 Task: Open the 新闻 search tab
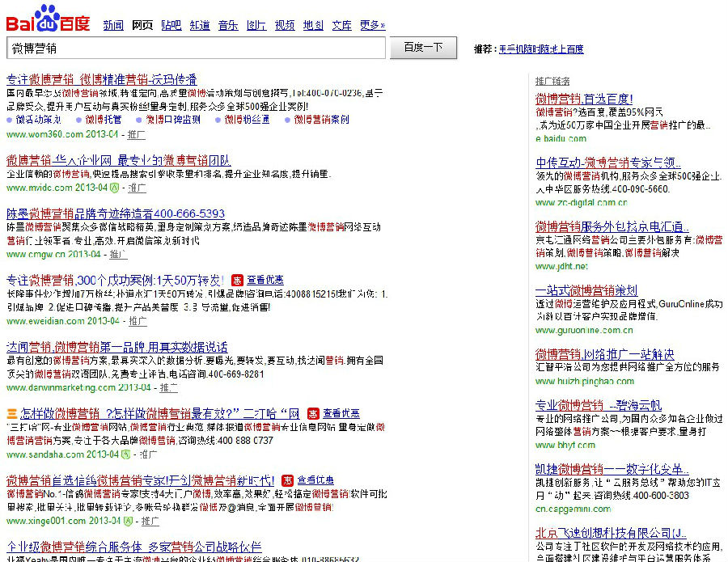pyautogui.click(x=113, y=25)
